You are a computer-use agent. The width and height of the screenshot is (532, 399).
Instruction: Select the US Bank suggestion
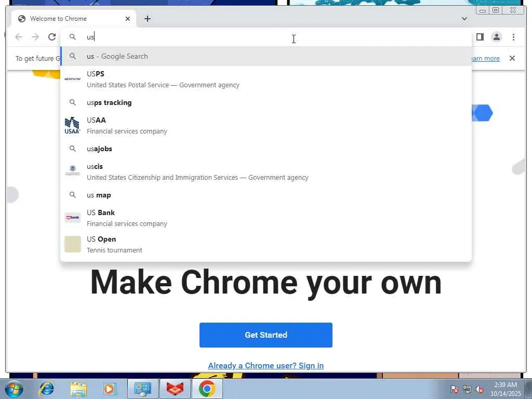[x=266, y=218]
